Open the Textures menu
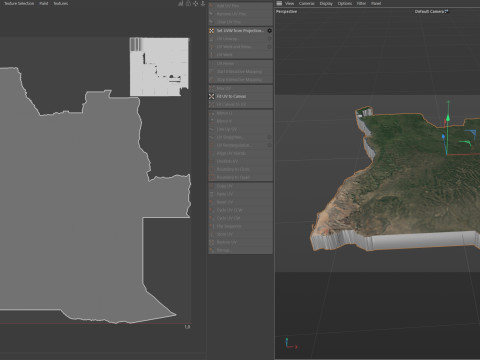Image resolution: width=480 pixels, height=360 pixels. 61,3
